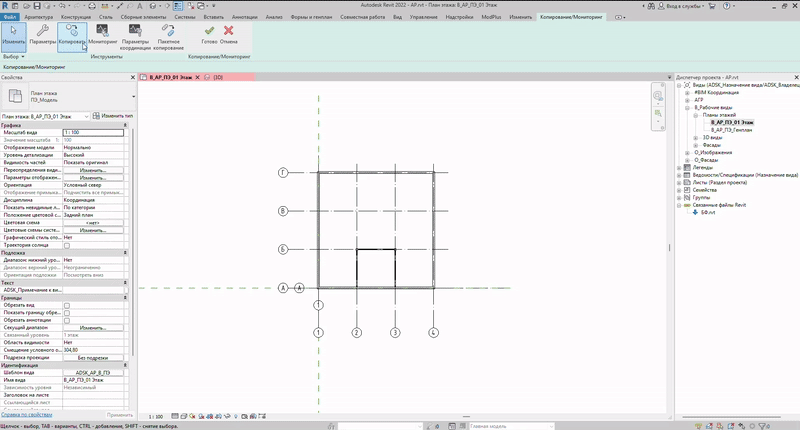The width and height of the screenshot is (800, 430).
Task: Click 1:100 scale in view control bar
Action: tap(156, 417)
